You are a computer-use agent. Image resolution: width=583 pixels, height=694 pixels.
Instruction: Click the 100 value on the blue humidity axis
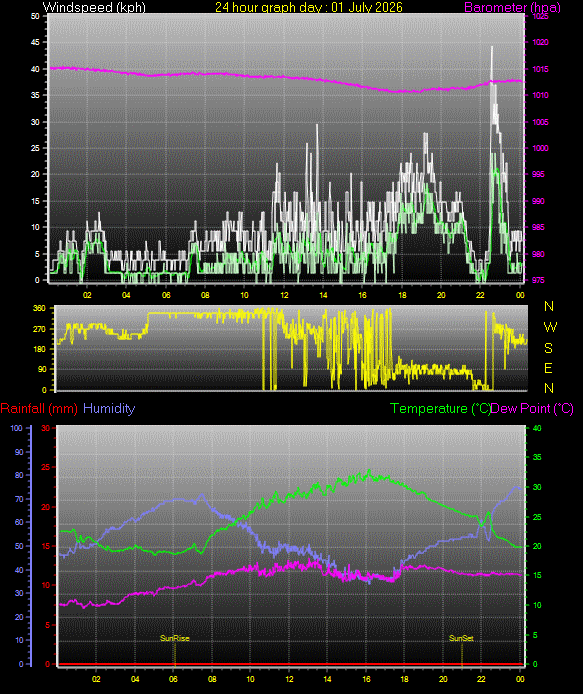pos(16,428)
